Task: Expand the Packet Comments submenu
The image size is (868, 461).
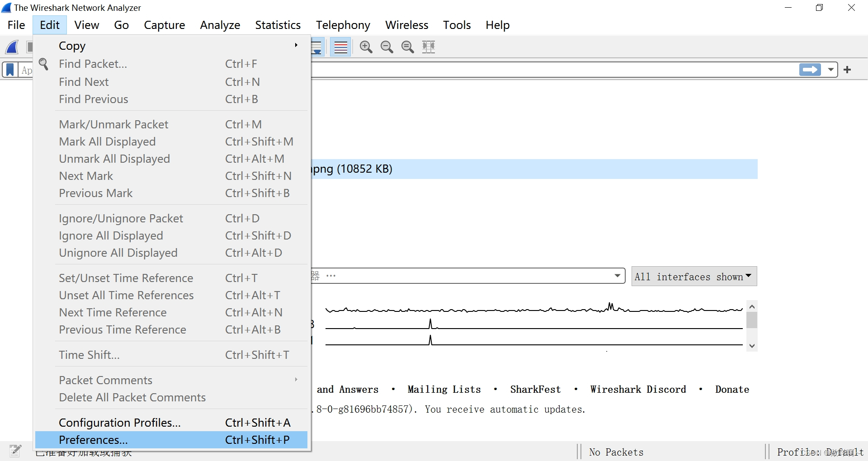Action: click(171, 380)
